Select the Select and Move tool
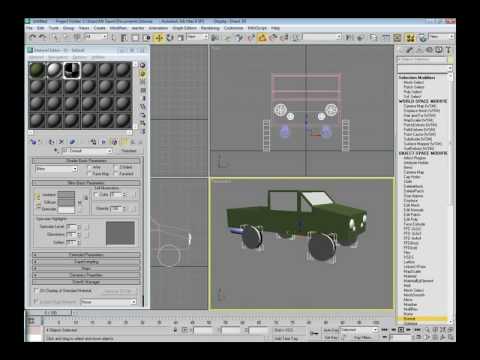 pos(159,38)
